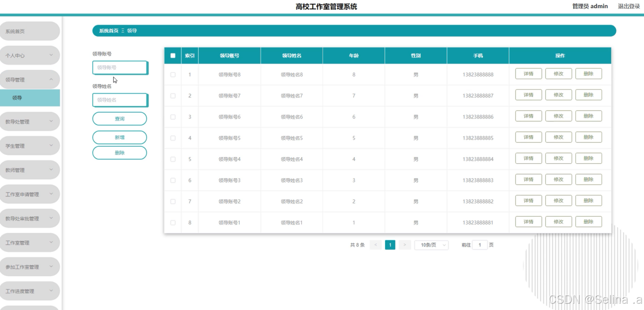Expand the 教师管理 sidebar menu
The width and height of the screenshot is (644, 310).
pyautogui.click(x=30, y=170)
